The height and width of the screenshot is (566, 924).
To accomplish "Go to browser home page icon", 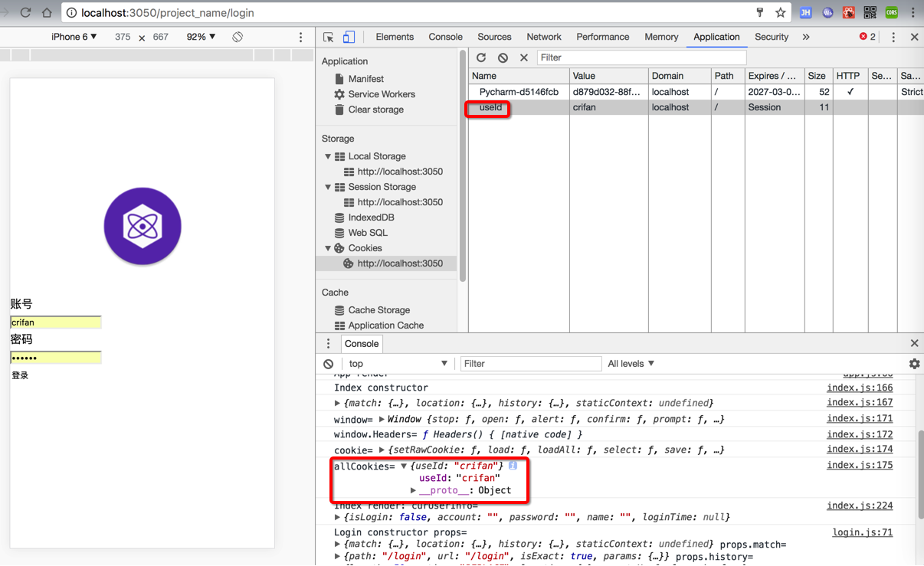I will (47, 12).
